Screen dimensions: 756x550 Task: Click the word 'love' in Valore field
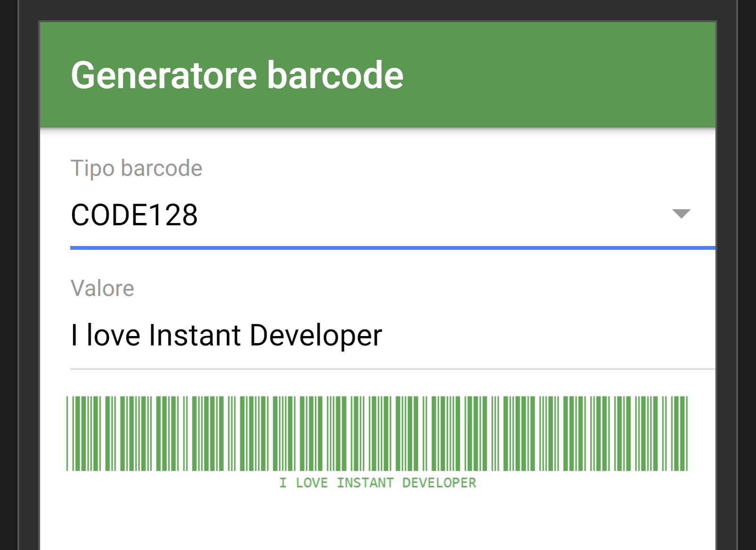click(x=113, y=336)
